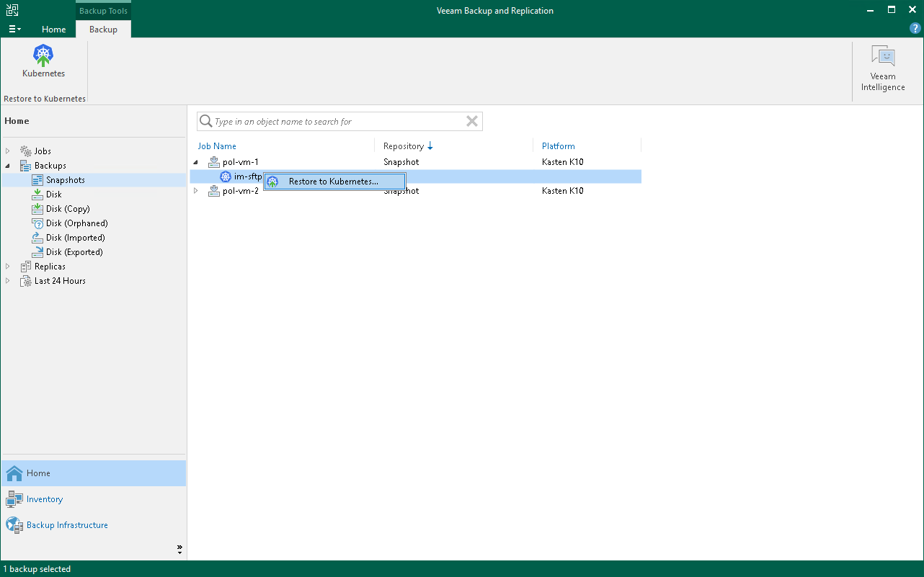The image size is (924, 577).
Task: Select the im-sftp backup row text
Action: (248, 176)
